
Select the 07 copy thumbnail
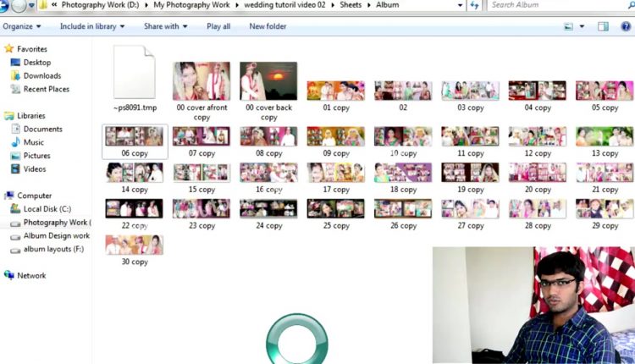point(202,136)
